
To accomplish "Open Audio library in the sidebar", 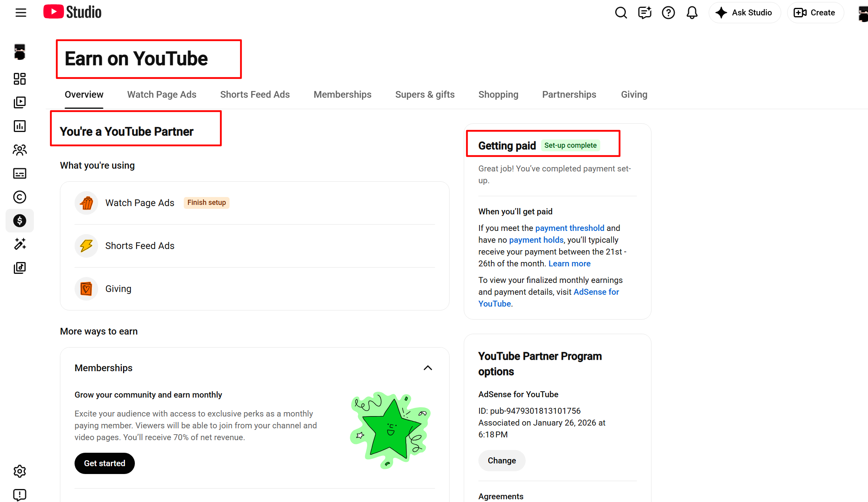I will pyautogui.click(x=20, y=268).
